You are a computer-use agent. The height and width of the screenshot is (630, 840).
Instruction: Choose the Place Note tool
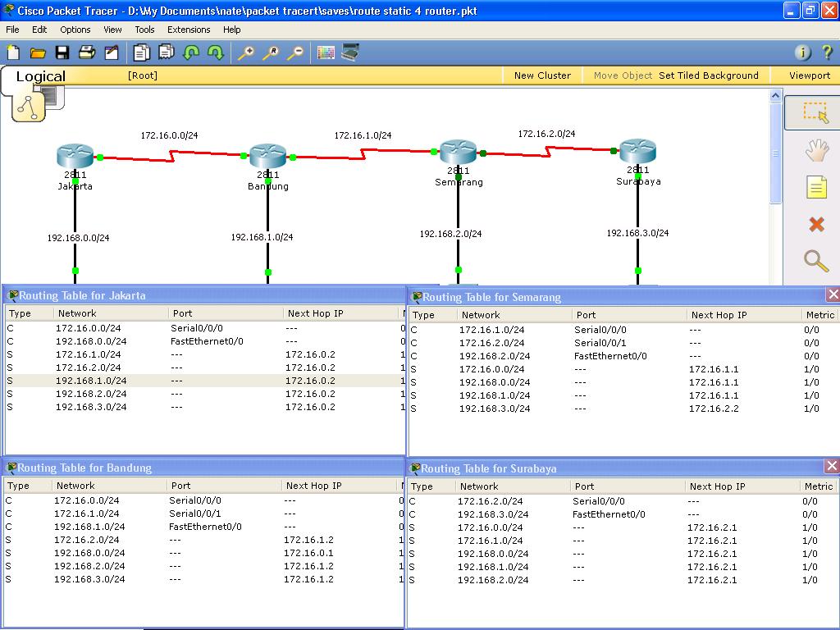817,187
